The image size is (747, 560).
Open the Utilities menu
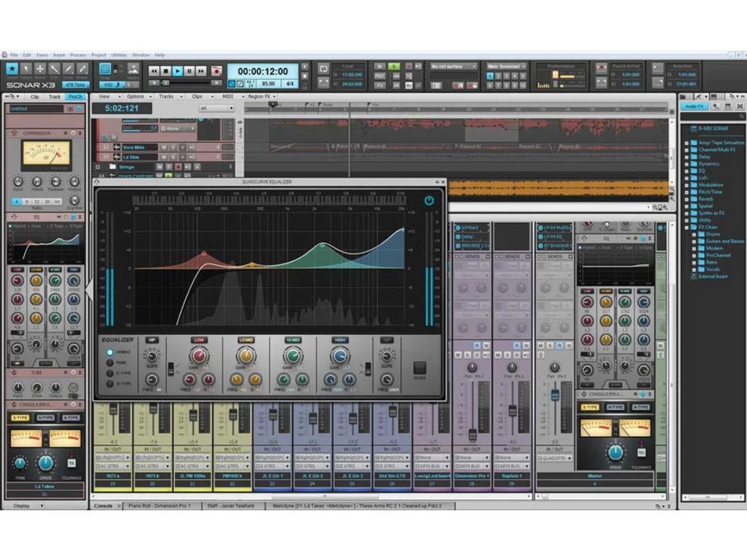[x=119, y=55]
